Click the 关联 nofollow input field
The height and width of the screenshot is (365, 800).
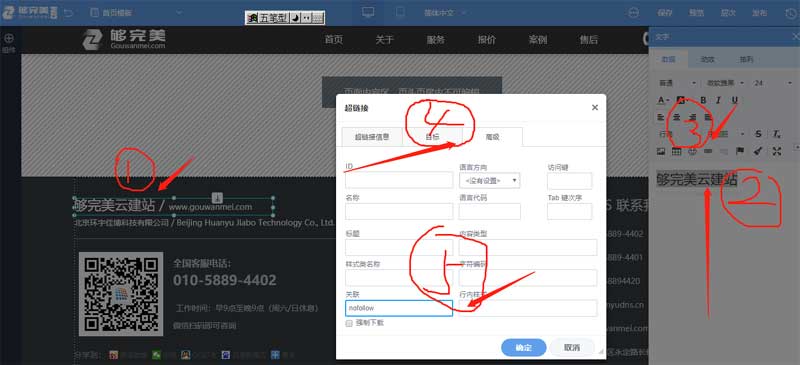point(399,308)
